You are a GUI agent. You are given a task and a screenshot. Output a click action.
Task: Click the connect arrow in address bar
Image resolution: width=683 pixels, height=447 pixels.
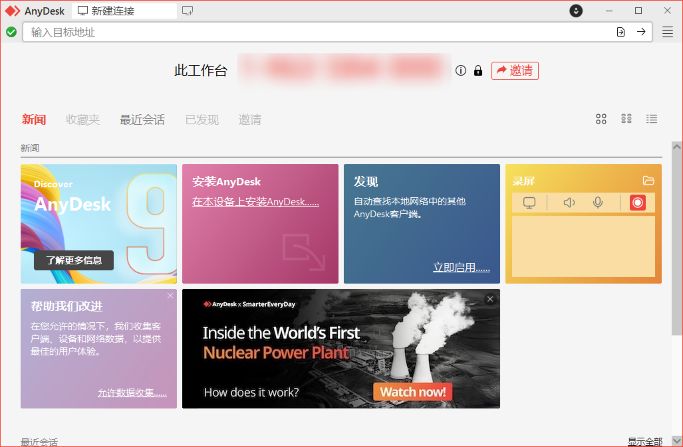pos(641,32)
